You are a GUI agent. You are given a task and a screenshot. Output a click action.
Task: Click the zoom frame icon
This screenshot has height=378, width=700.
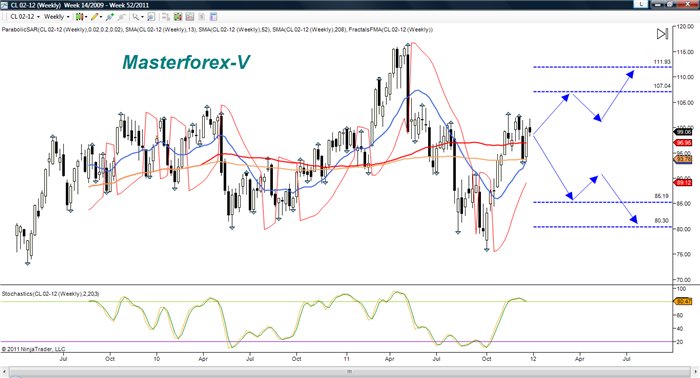pos(151,17)
